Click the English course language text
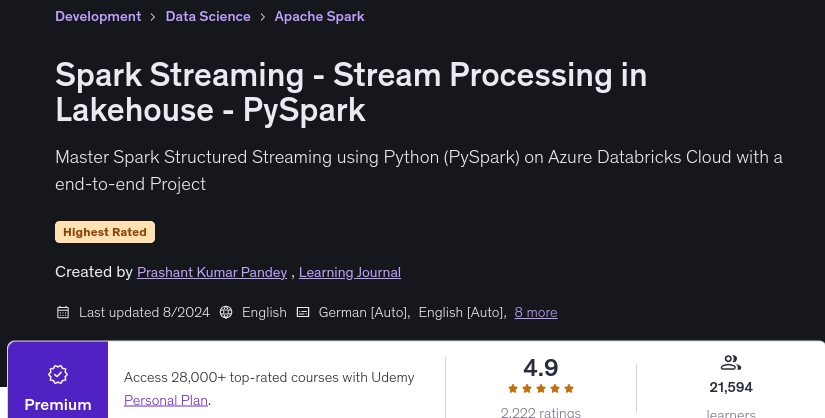Screen dimensions: 825x418 tap(264, 312)
